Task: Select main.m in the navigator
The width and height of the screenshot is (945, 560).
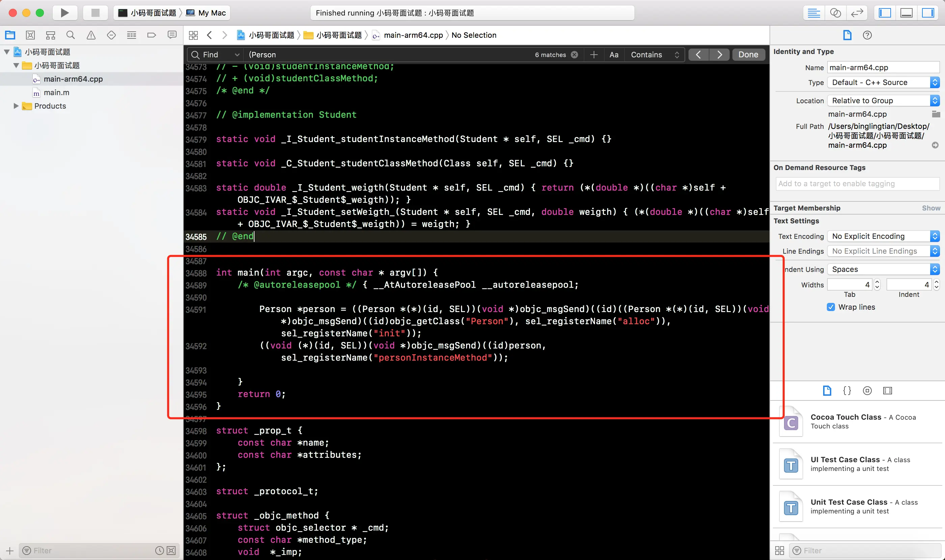Action: [x=56, y=92]
